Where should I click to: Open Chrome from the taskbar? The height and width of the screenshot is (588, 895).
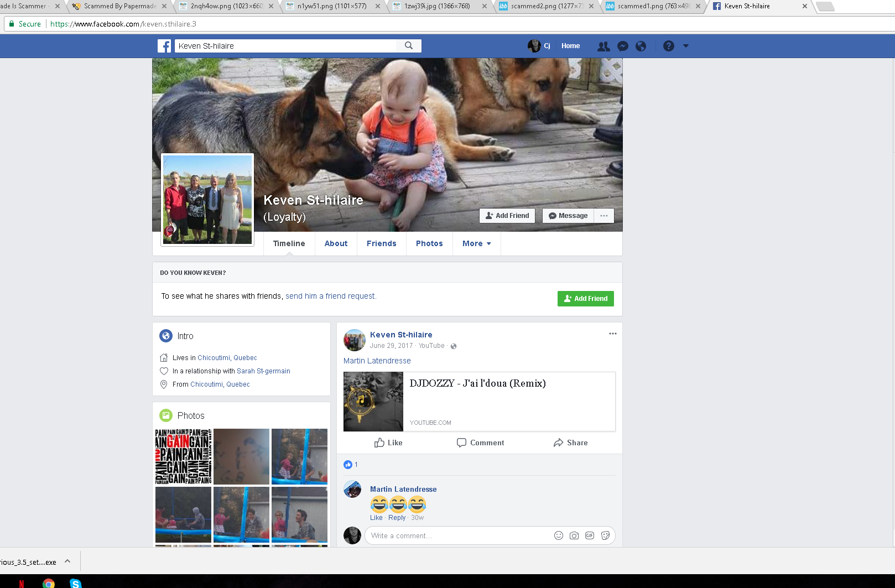pyautogui.click(x=49, y=583)
